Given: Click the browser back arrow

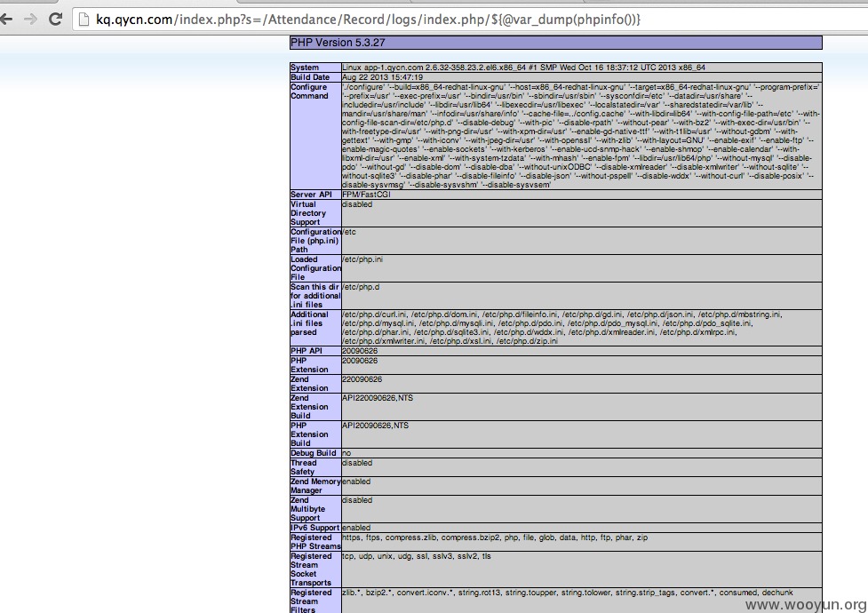Looking at the screenshot, I should 5,20.
